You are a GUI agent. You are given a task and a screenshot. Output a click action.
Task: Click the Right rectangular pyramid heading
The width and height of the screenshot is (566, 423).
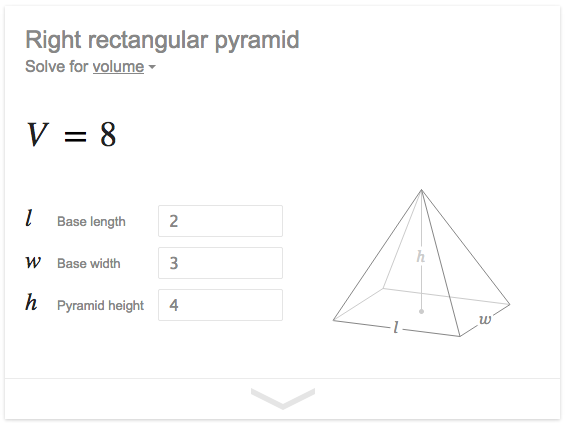[x=162, y=40]
